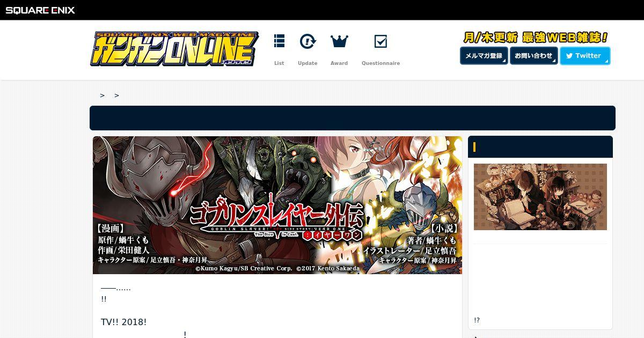
Task: Open the List icon
Action: (279, 41)
